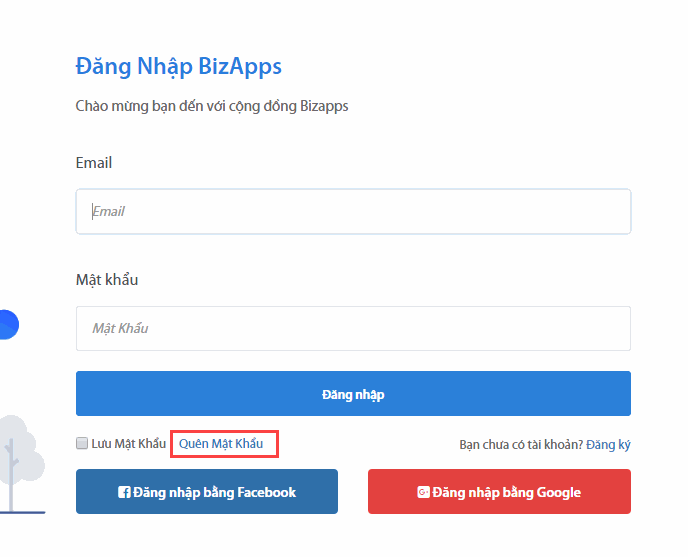Screen dimensions: 688x557
Task: Click the blue circle decoration
Action: point(7,325)
